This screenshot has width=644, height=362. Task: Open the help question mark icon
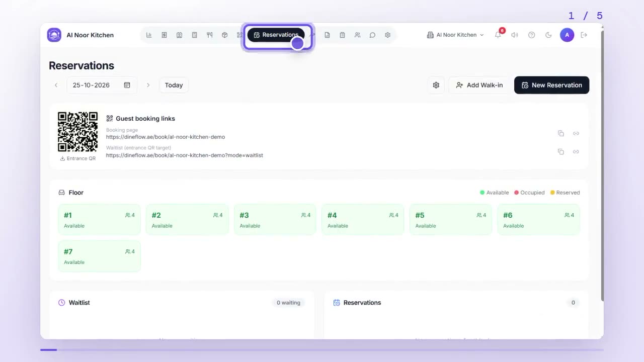point(531,35)
